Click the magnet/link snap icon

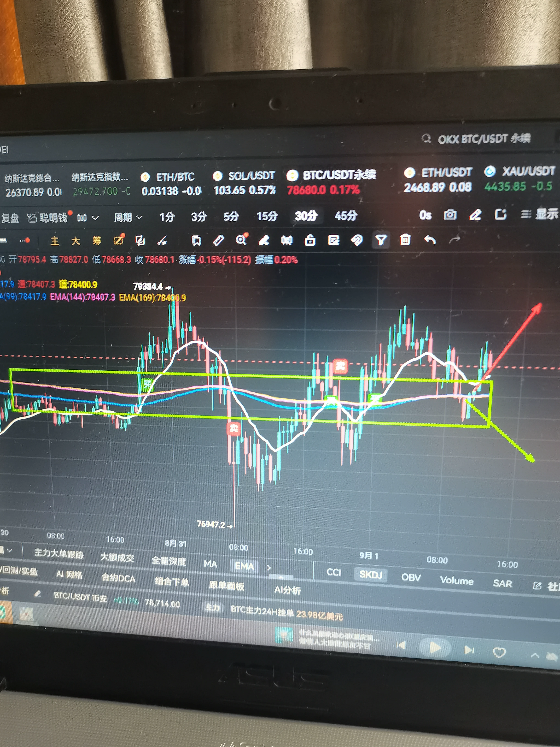[357, 240]
